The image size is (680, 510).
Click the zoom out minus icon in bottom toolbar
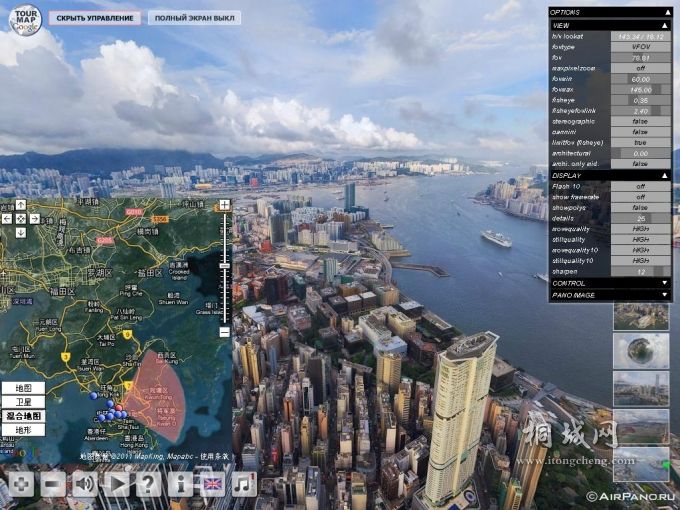53,485
